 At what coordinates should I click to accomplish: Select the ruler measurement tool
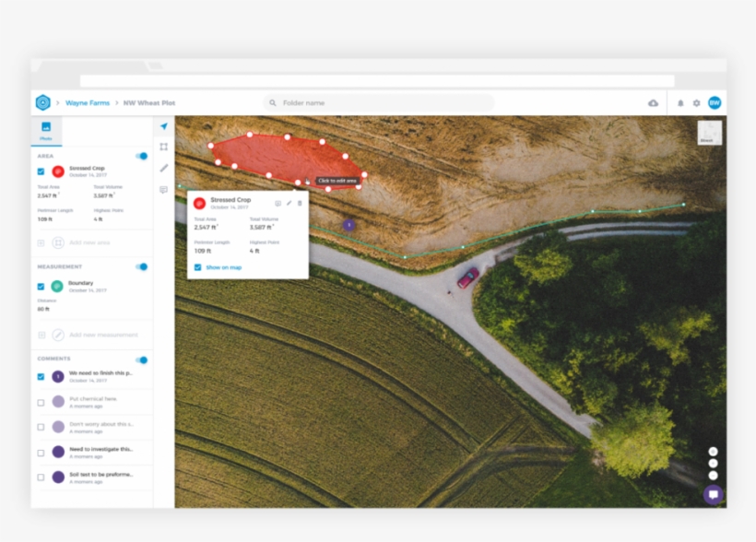pos(163,168)
